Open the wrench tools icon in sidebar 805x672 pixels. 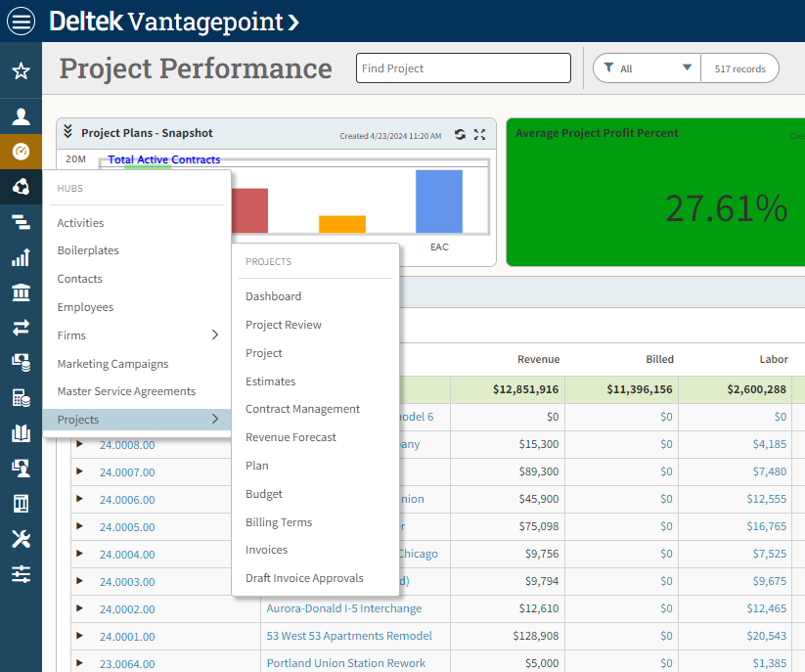(21, 538)
